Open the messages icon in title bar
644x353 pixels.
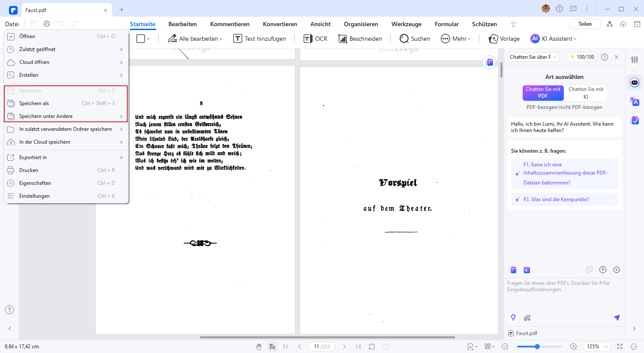573,9
